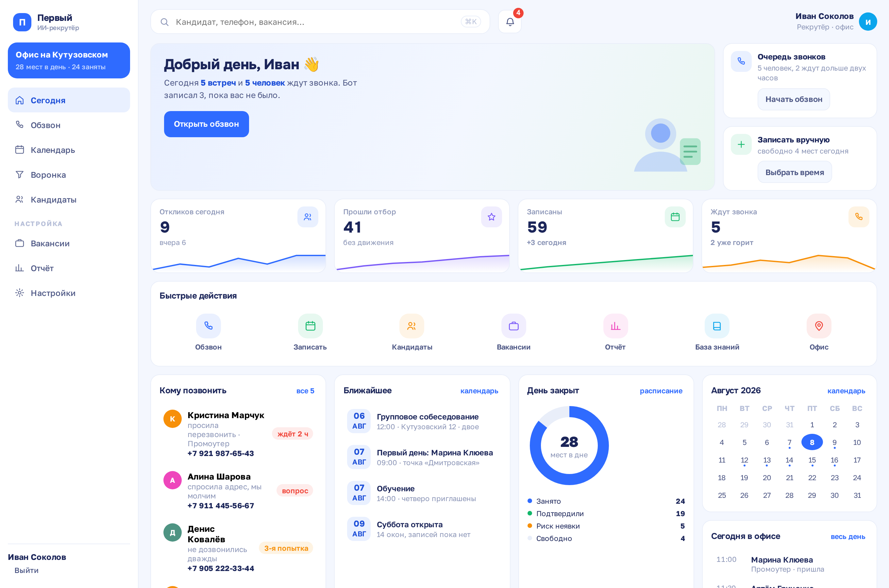889x588 pixels.
Task: Follow the календарь link beside Август 2026
Action: pyautogui.click(x=846, y=391)
